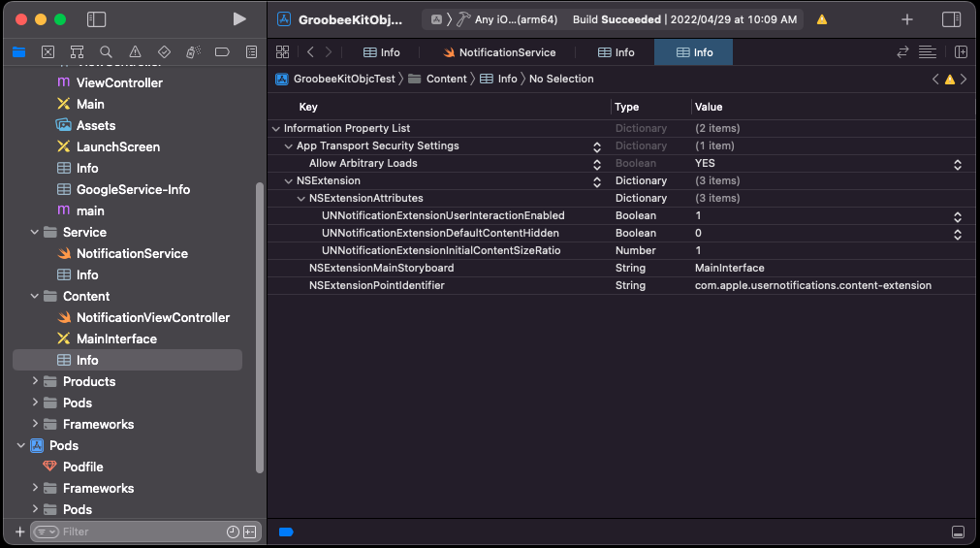This screenshot has height=548, width=980.
Task: Add editor on the right
Action: coord(962,52)
